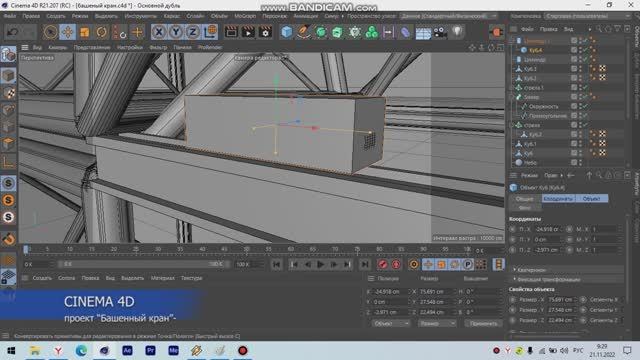The height and width of the screenshot is (360, 640).
Task: Click the Make Editable icon
Action: pyautogui.click(x=8, y=55)
